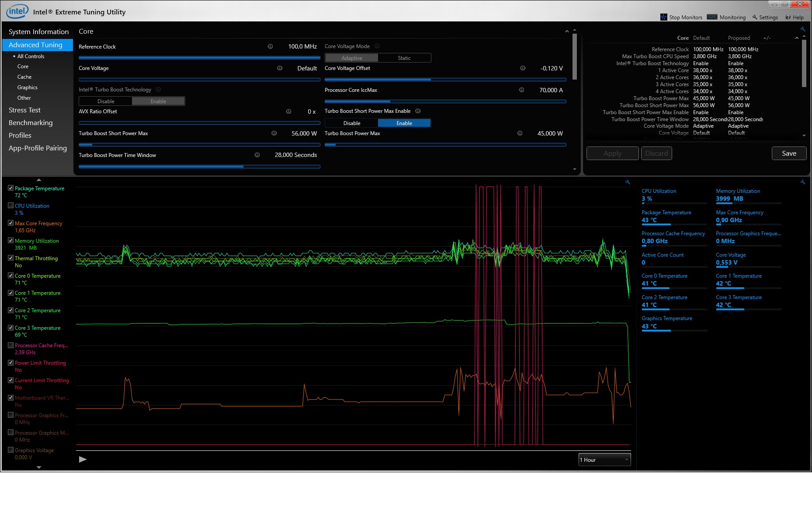Disable Intel Turbo Boost Technology
This screenshot has width=812, height=530.
tap(106, 101)
